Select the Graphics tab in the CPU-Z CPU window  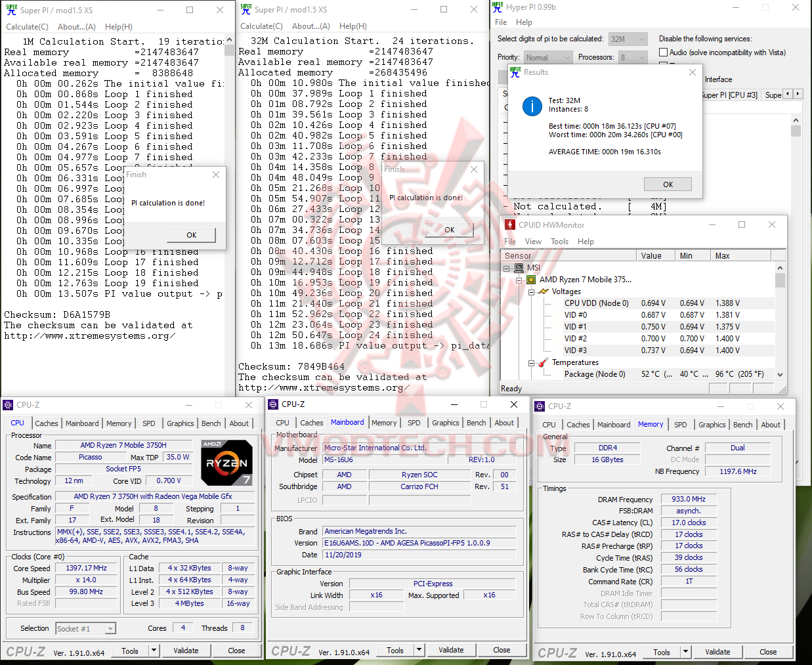(x=181, y=423)
